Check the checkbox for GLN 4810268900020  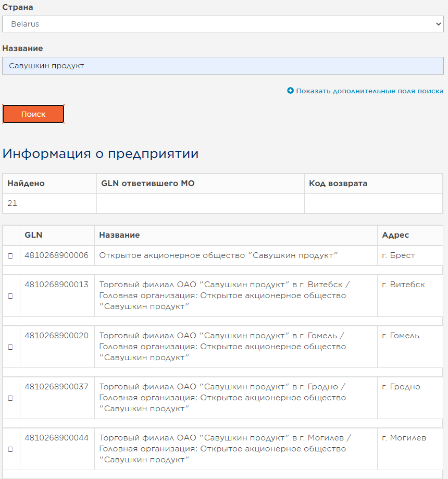click(x=11, y=347)
